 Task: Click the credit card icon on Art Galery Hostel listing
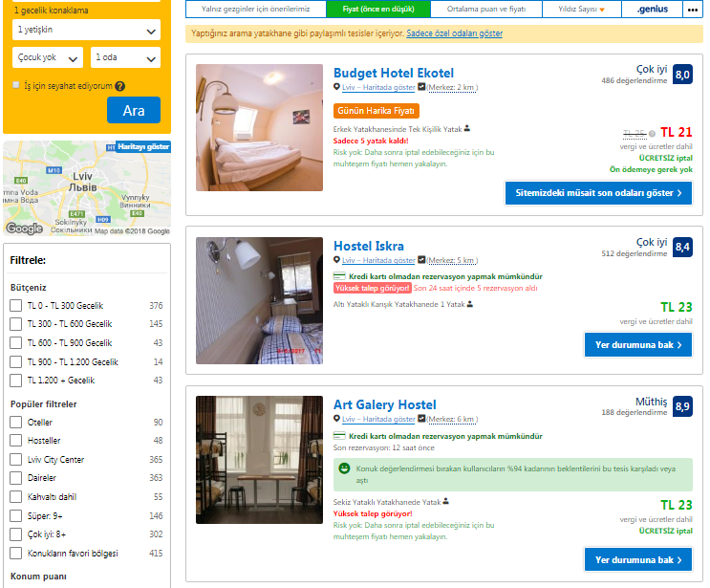[x=339, y=436]
